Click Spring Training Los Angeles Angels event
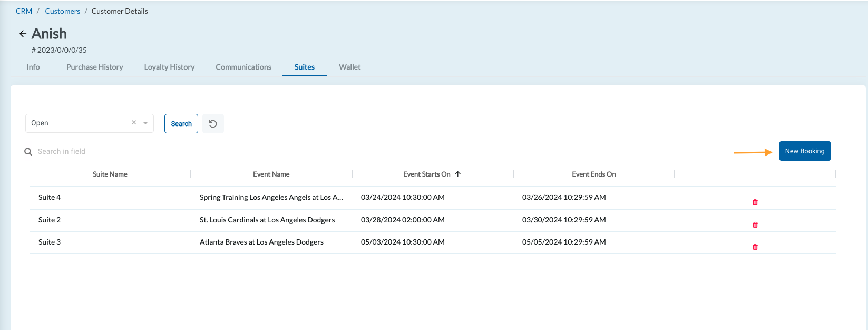The image size is (868, 330). [x=271, y=197]
